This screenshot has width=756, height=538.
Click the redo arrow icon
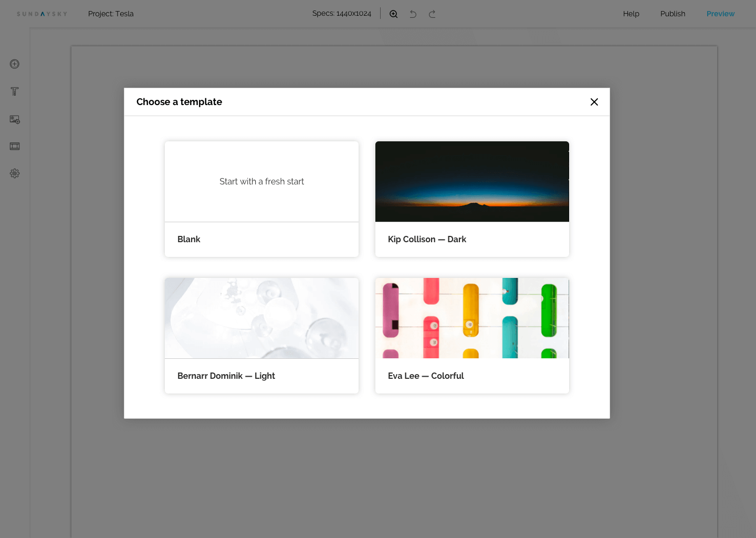[x=432, y=14]
